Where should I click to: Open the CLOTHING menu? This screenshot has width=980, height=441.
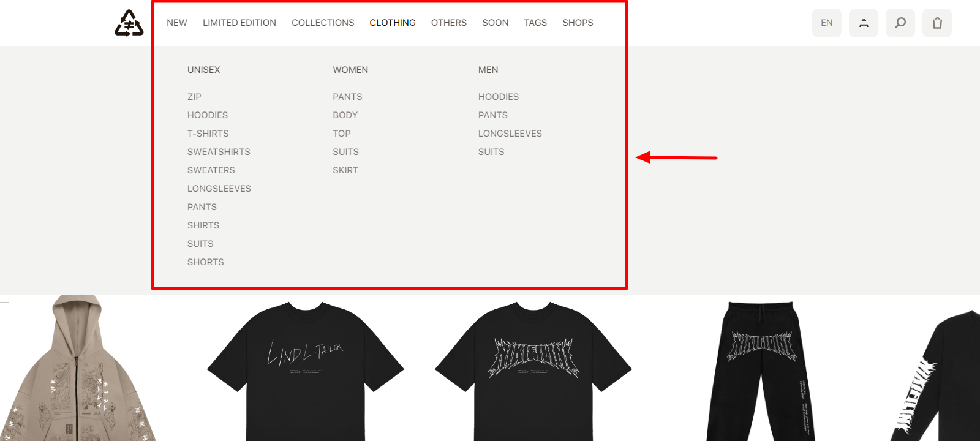pos(393,23)
